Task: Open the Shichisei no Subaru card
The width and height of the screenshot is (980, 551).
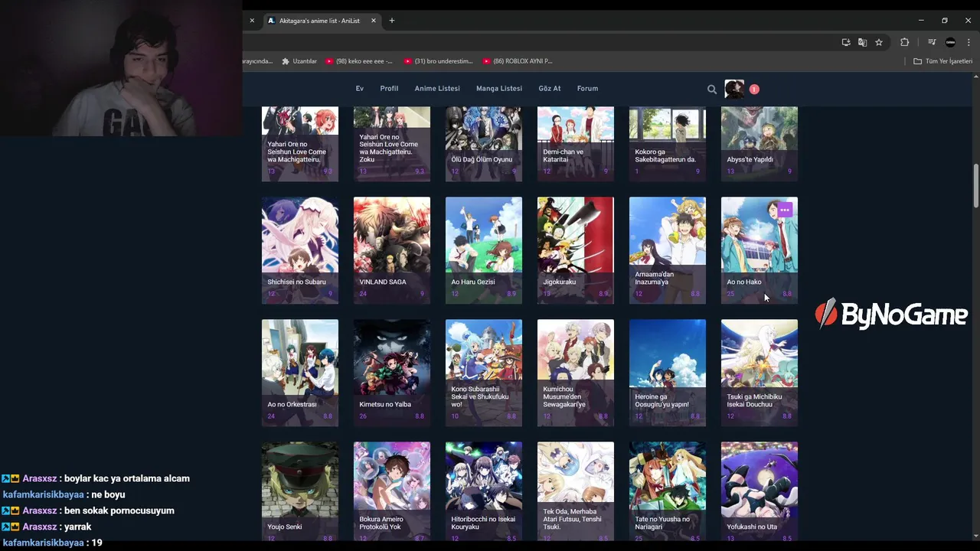Action: coord(300,250)
